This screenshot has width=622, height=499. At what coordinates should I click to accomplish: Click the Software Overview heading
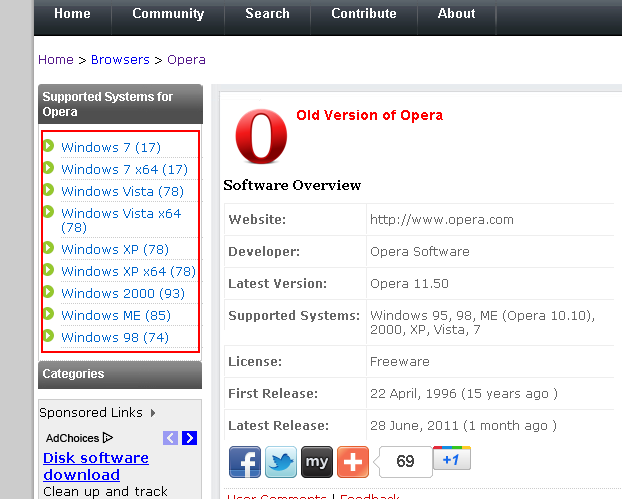pyautogui.click(x=292, y=185)
